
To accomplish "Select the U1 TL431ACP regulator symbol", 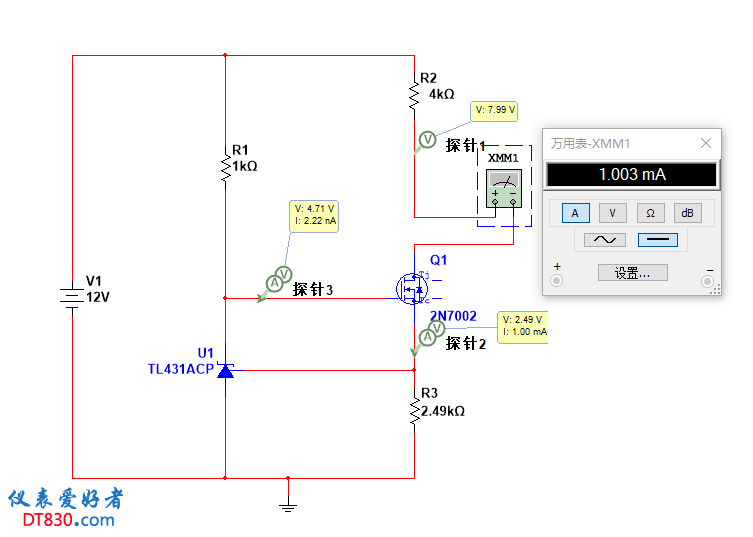I will 225,371.
